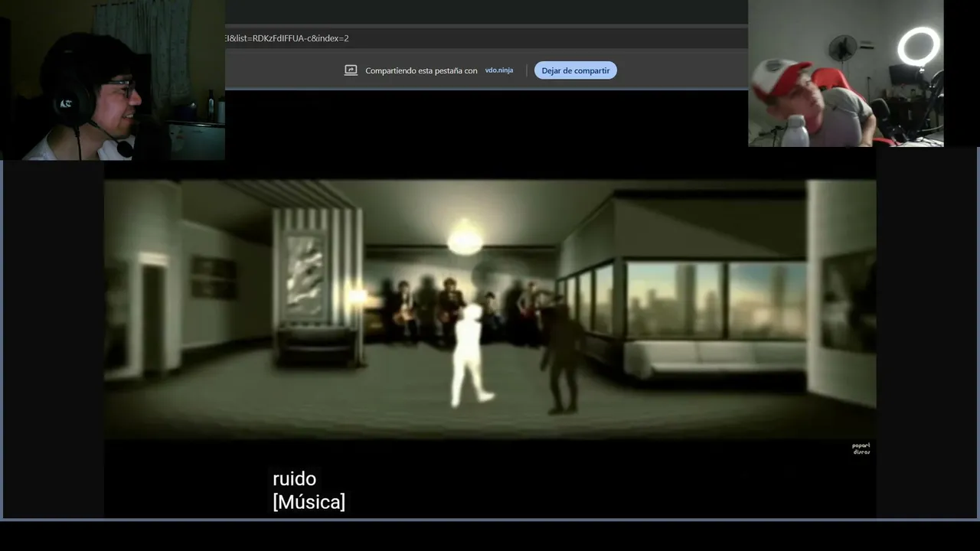Click the "ruido" caption text
The image size is (980, 551).
(295, 479)
